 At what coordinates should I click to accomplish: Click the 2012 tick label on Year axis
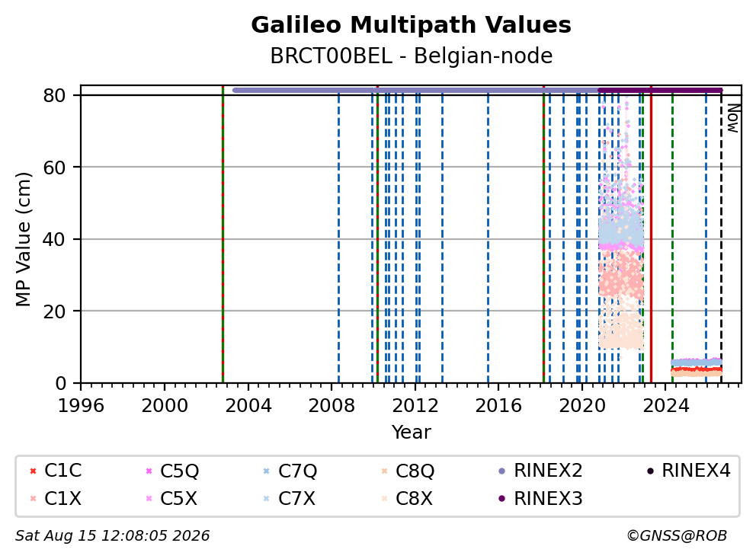pyautogui.click(x=415, y=406)
